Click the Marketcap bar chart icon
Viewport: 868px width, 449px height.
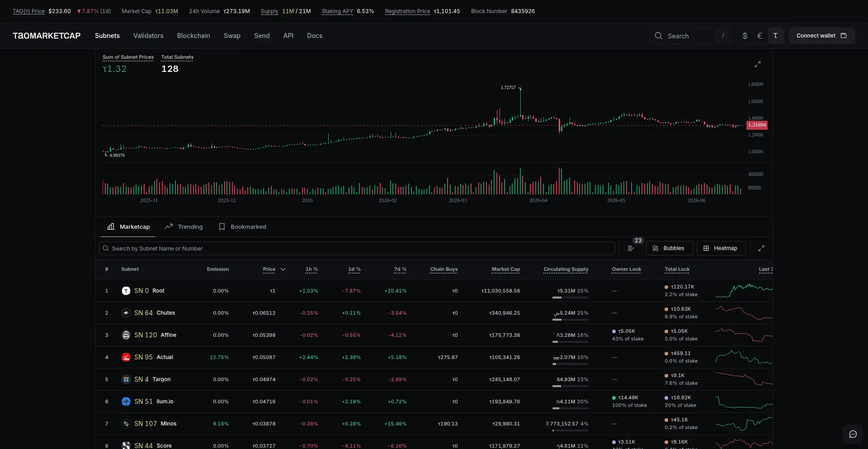click(111, 227)
